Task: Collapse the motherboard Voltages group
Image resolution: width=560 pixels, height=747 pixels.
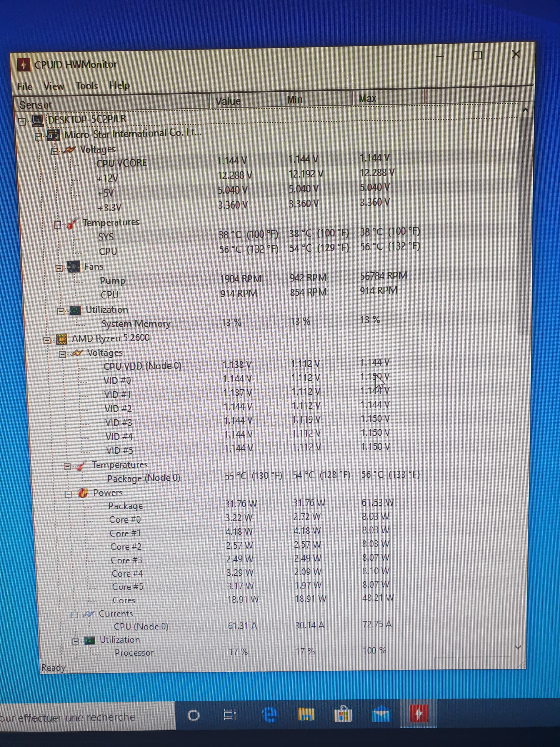Action: coord(55,151)
